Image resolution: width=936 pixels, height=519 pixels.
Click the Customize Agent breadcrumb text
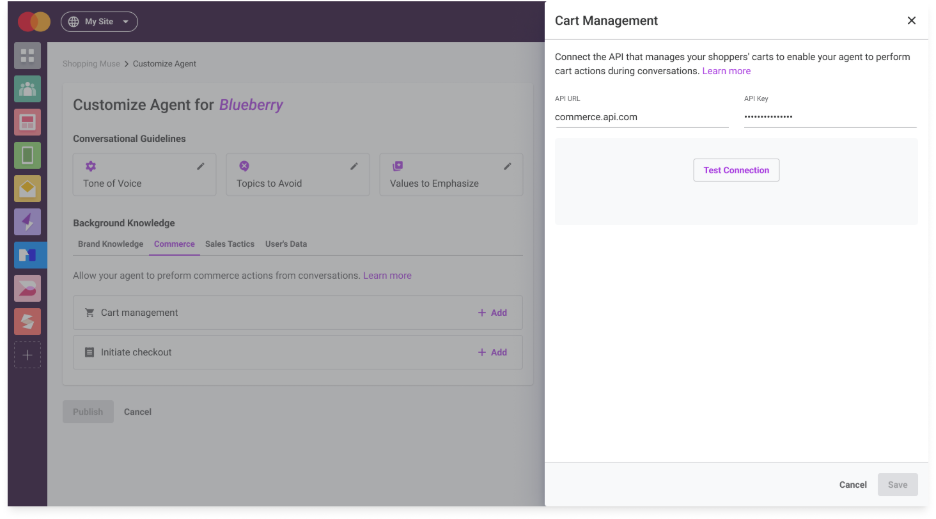pos(164,64)
